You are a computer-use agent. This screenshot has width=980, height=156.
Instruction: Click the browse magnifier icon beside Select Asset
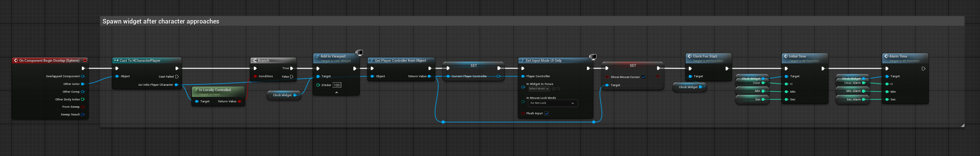tap(558, 89)
